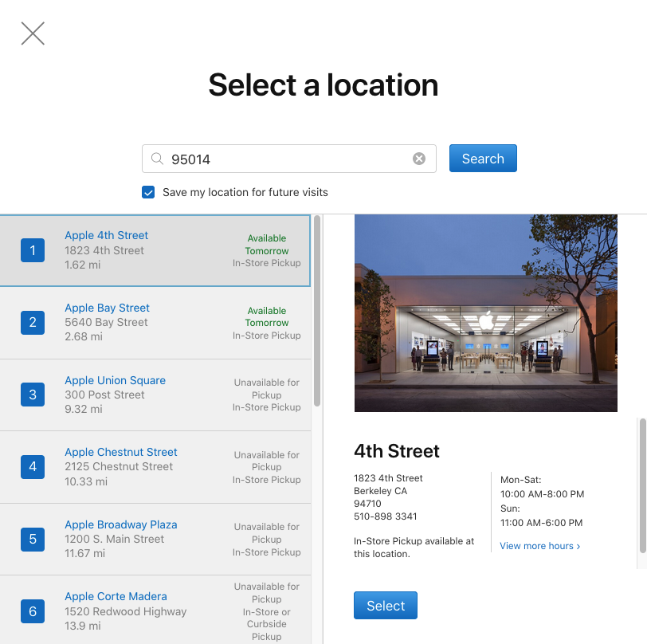Click the 510-898 3341 phone number

(x=386, y=516)
